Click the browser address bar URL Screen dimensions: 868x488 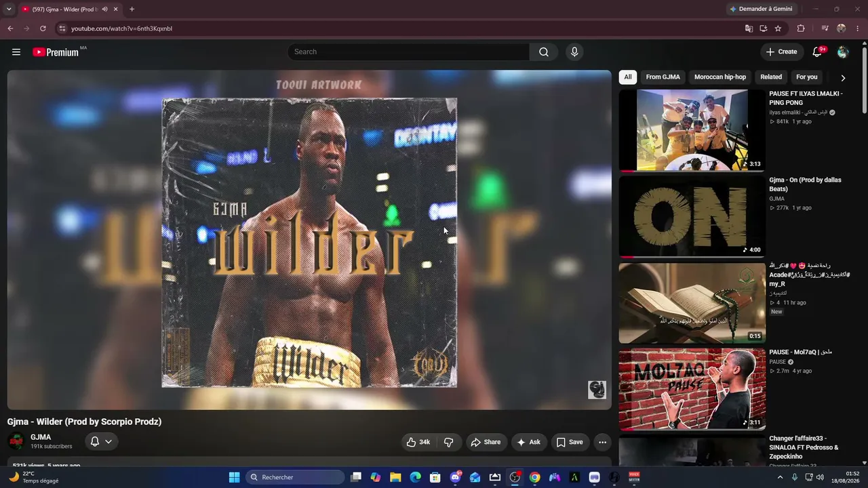[122, 28]
